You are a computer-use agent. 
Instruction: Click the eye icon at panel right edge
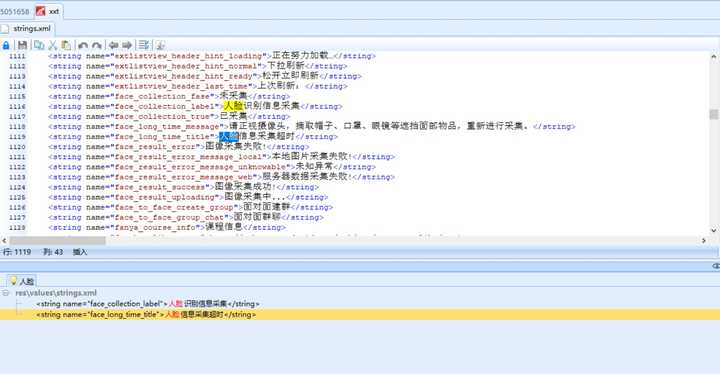coord(715,266)
